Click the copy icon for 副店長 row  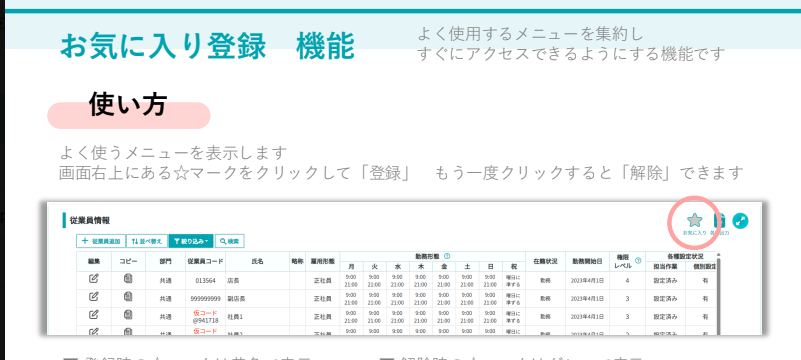[128, 297]
